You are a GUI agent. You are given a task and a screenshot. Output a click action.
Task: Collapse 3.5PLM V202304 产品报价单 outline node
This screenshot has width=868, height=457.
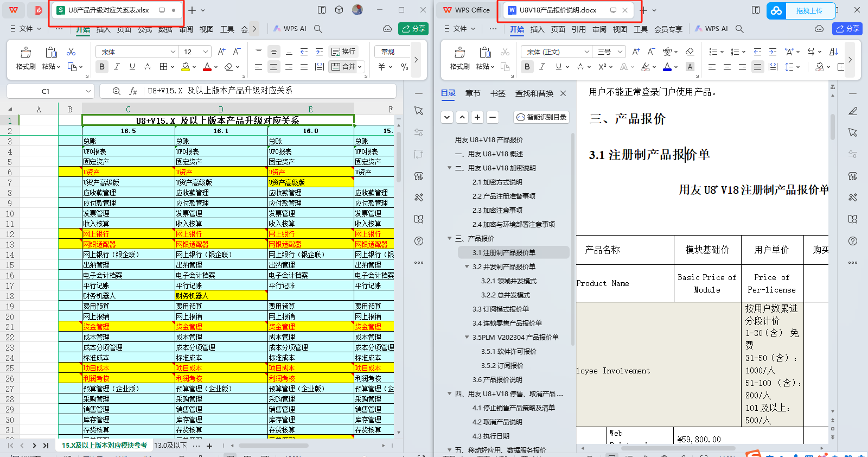point(467,337)
